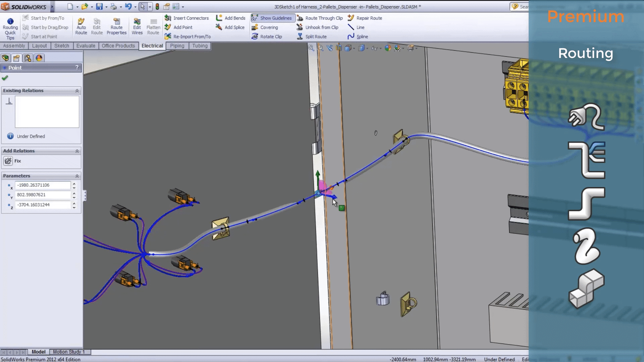Click the Add Point tool
The image size is (644, 362).
(x=179, y=27)
